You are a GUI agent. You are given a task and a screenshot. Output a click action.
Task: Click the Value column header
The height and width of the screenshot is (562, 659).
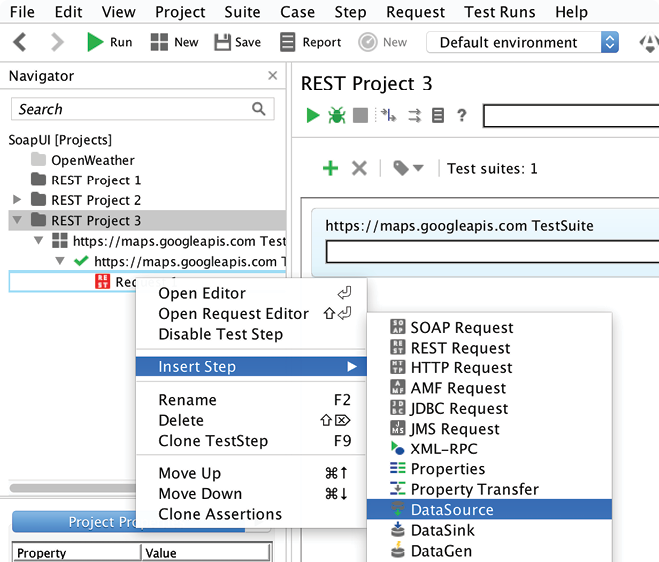[206, 552]
